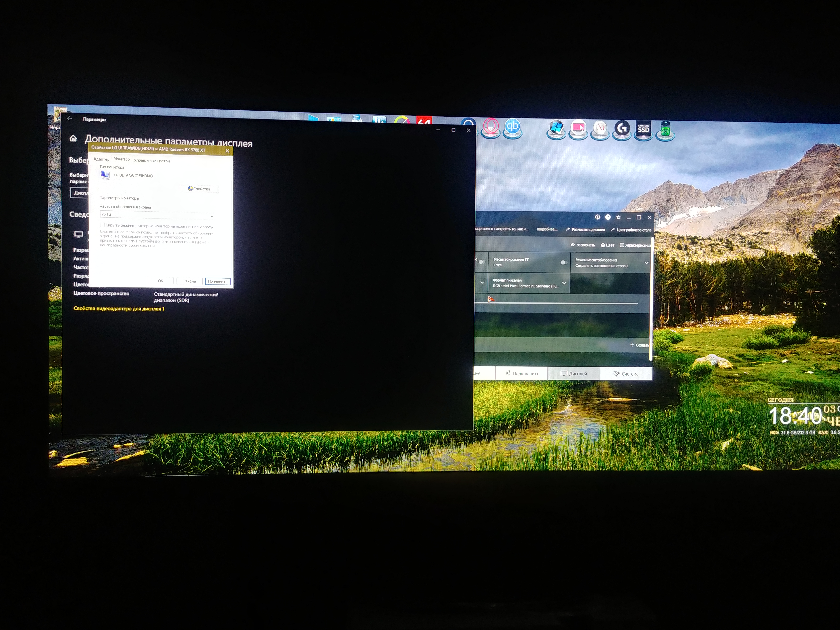This screenshot has width=840, height=630.
Task: Expand Режим масштабирования dropdown
Action: click(646, 263)
